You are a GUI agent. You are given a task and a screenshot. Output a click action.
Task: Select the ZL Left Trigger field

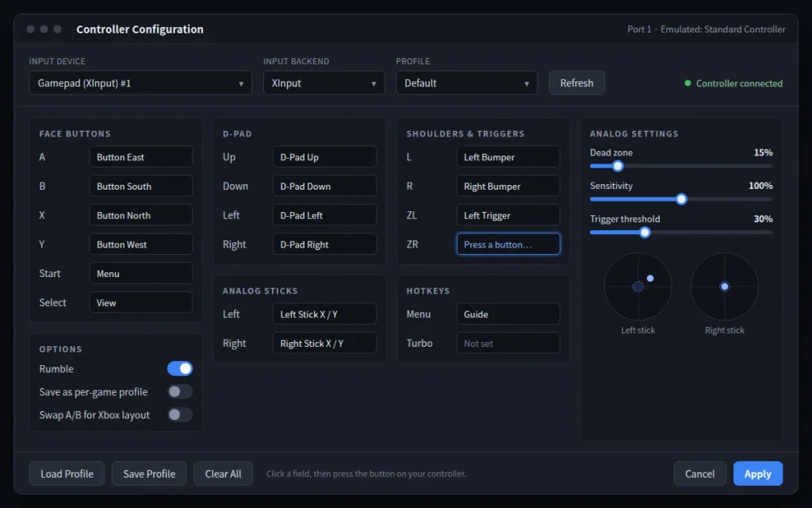click(508, 215)
